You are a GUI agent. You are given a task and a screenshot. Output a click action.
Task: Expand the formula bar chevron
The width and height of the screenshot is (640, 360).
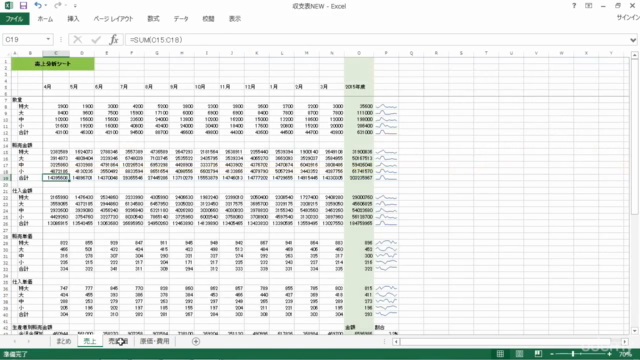click(x=633, y=40)
